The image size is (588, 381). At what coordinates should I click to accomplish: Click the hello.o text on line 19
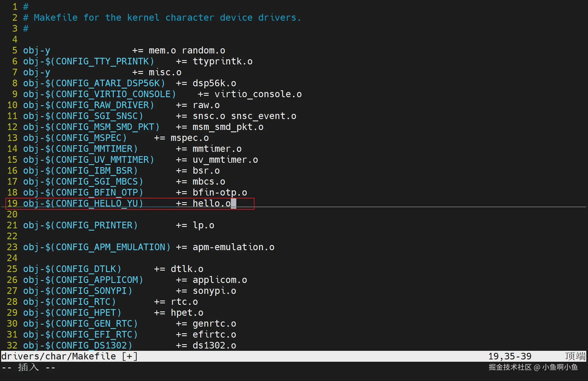click(212, 203)
